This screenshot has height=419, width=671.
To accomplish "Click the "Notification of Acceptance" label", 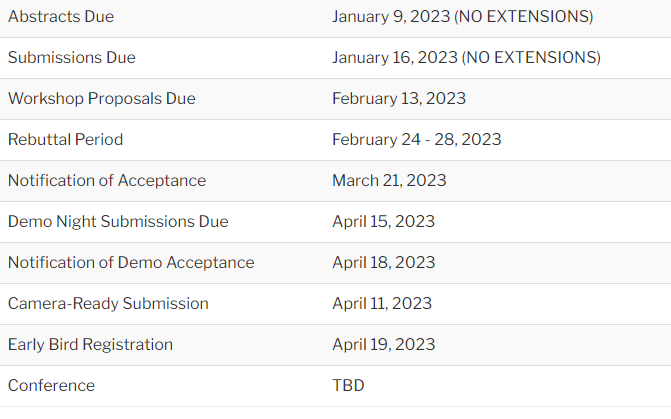I will [x=107, y=181].
